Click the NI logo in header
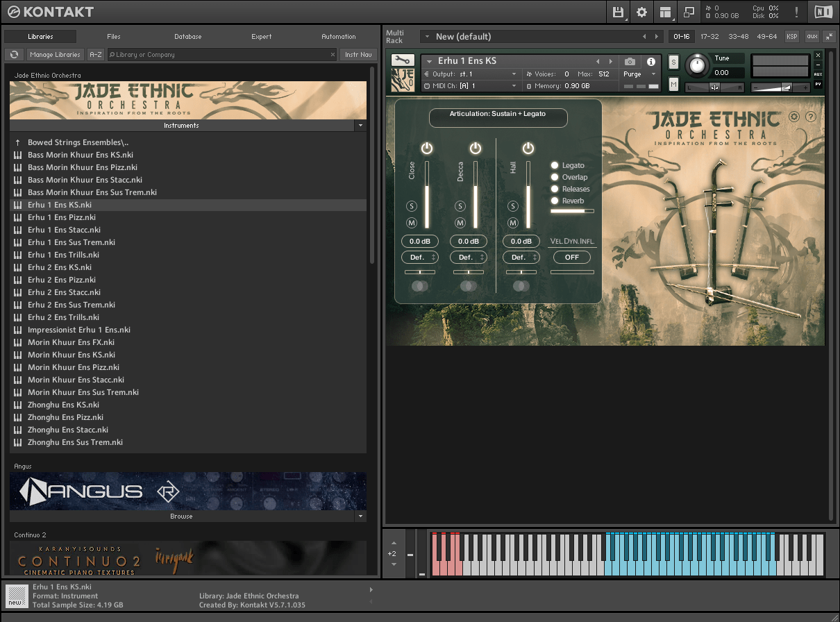840x622 pixels. click(823, 12)
